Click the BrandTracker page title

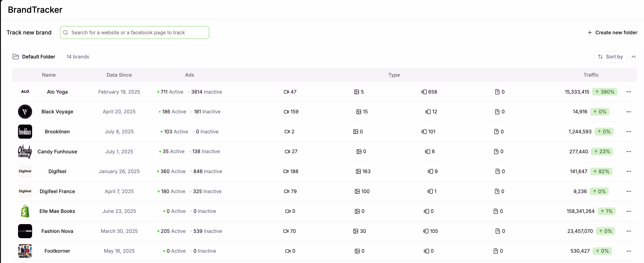pyautogui.click(x=35, y=10)
